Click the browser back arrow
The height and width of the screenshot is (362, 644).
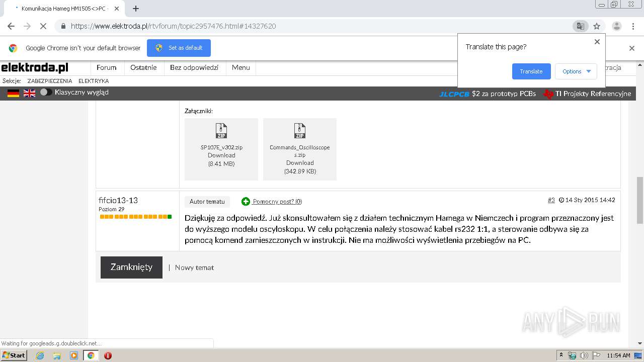pos(11,26)
